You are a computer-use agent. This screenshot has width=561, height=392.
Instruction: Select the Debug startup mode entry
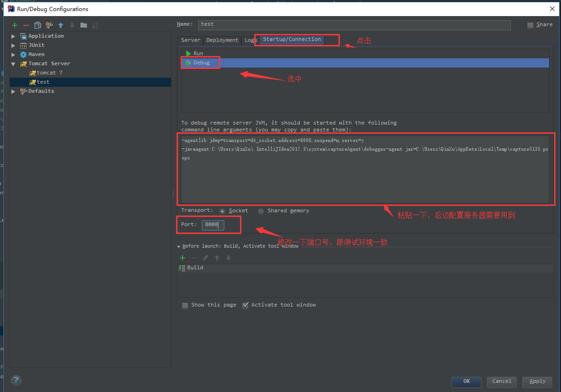(x=365, y=63)
